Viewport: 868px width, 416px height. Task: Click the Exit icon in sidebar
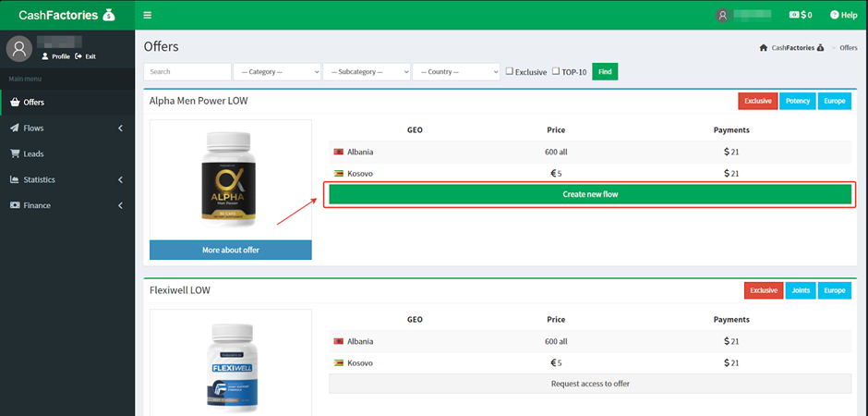point(78,56)
